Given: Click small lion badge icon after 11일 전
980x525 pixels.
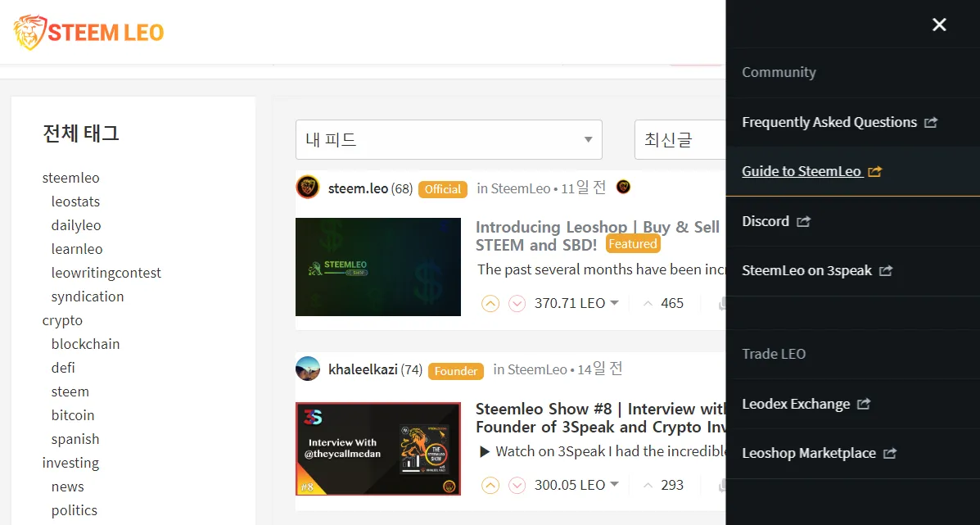Looking at the screenshot, I should pos(623,187).
